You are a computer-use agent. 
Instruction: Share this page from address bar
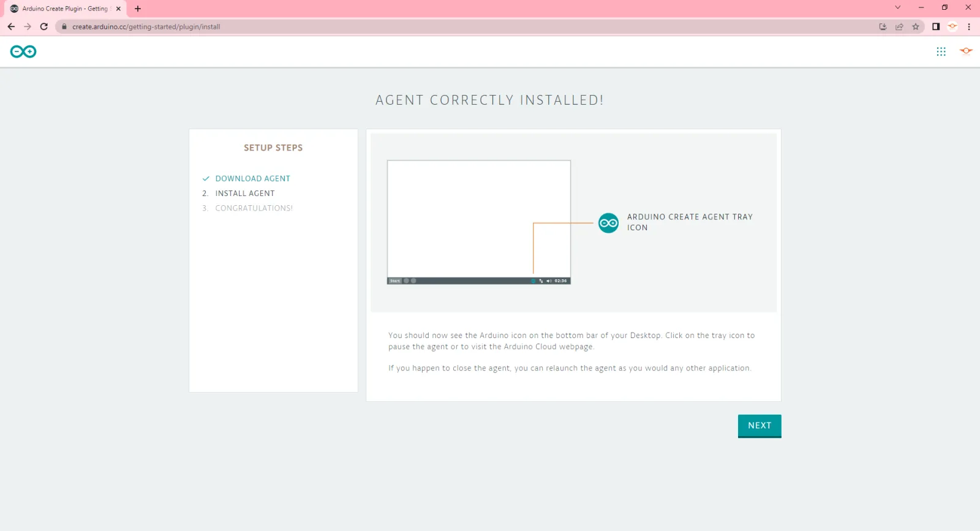[899, 26]
